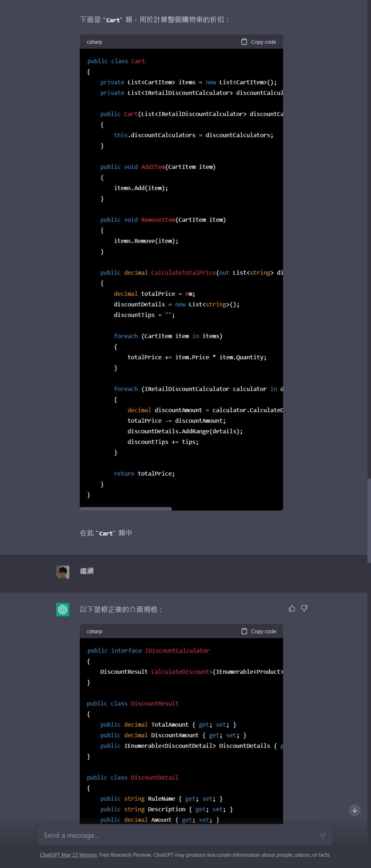Click the horizontal scrollbar under the Cart code

click(x=126, y=509)
